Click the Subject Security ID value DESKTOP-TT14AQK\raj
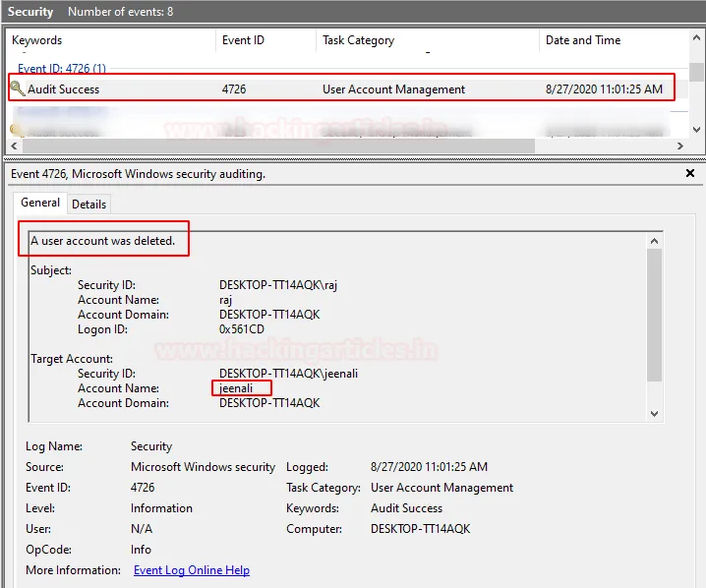The height and width of the screenshot is (588, 706). [278, 285]
